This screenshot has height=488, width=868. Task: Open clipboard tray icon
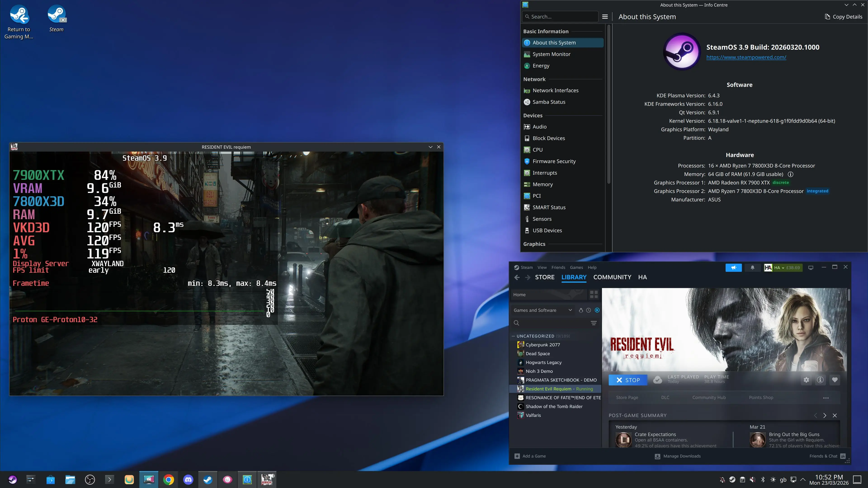[742, 480]
